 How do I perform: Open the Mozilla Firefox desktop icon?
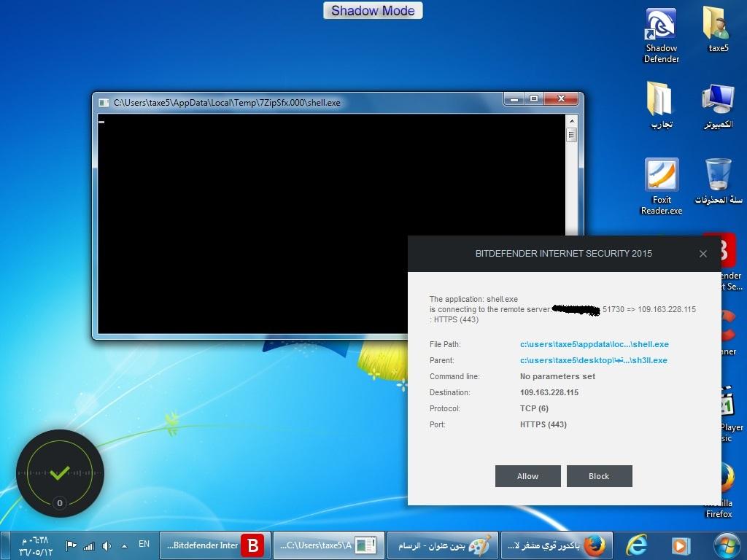point(724,491)
